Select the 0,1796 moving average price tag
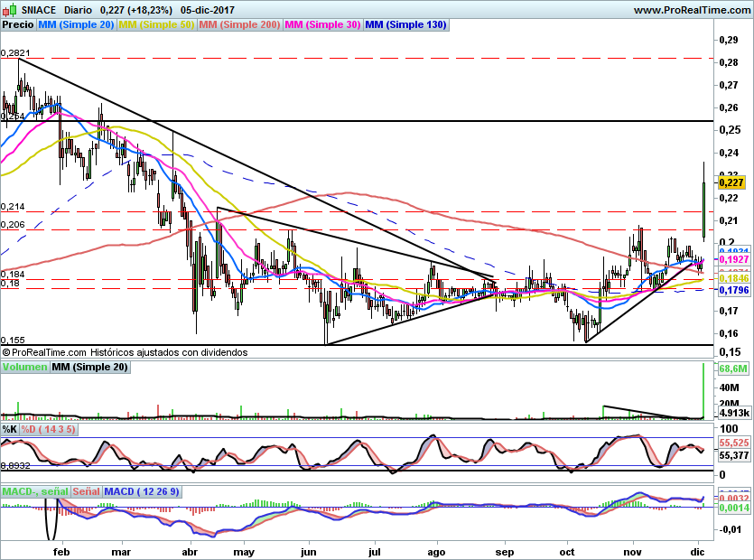This screenshot has height=560, width=754. point(734,290)
